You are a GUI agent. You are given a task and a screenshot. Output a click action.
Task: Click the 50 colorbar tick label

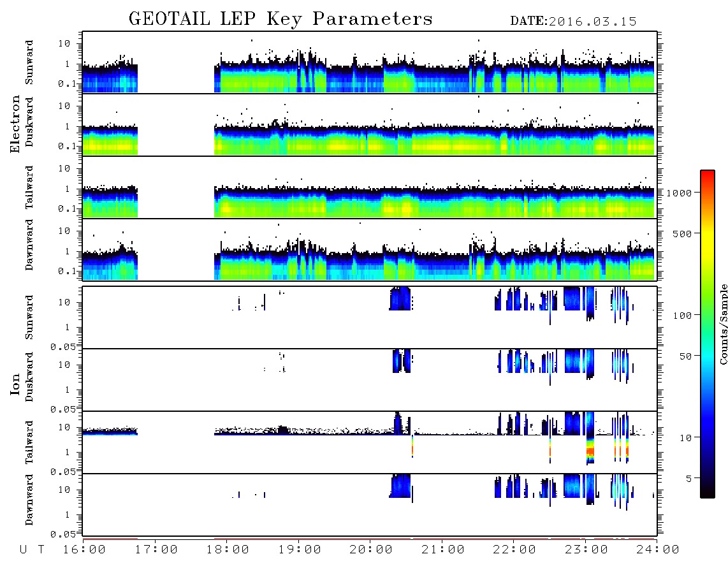685,356
